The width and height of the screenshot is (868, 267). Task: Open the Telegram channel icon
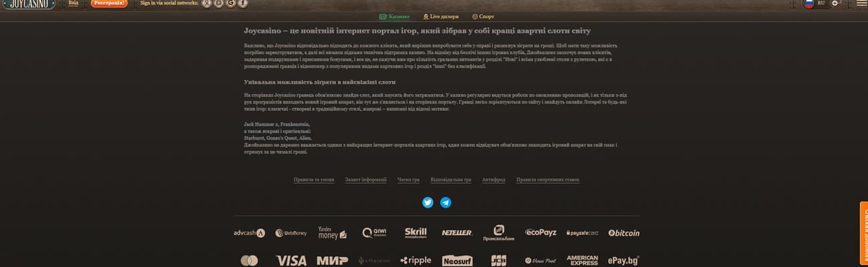pos(445,202)
